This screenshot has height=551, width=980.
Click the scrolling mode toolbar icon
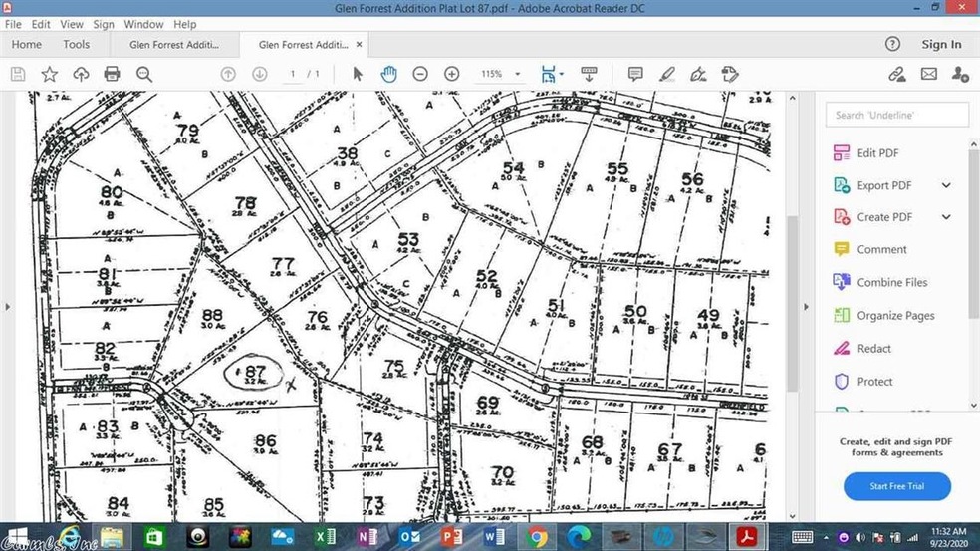(x=589, y=74)
